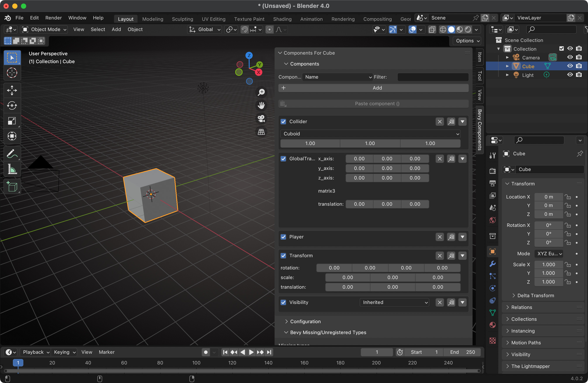The image size is (588, 383).
Task: Activate the Annotate pencil tool
Action: [x=12, y=154]
